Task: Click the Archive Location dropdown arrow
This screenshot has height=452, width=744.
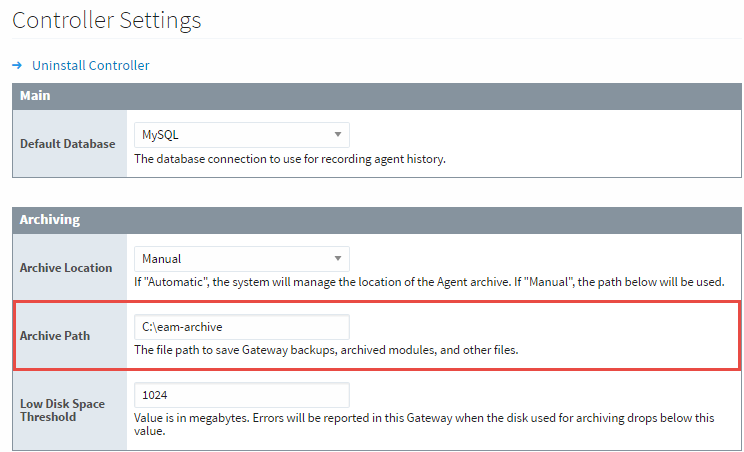Action: click(x=339, y=258)
